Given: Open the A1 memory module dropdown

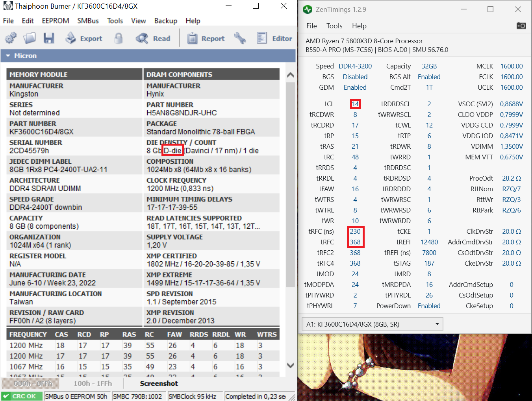Looking at the screenshot, I should pyautogui.click(x=372, y=324).
